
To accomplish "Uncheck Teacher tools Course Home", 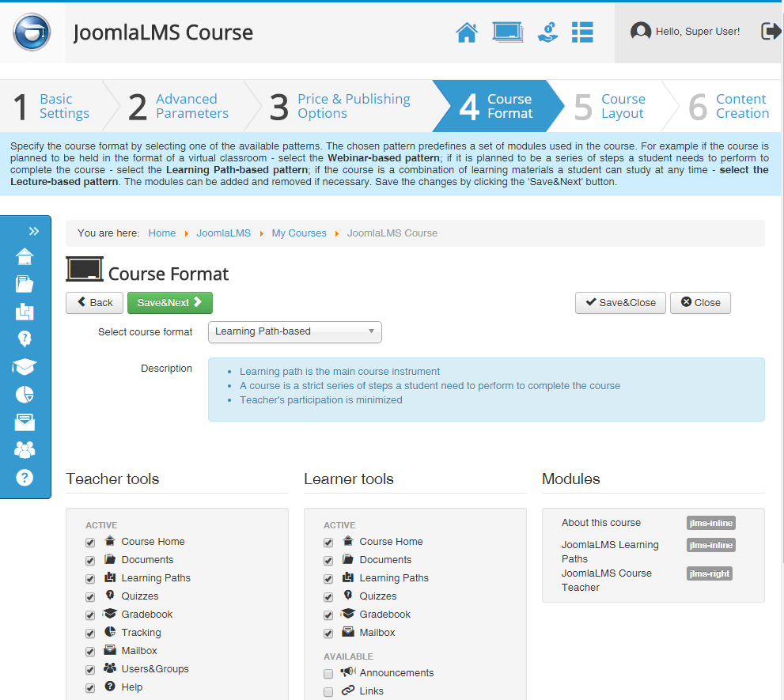I will 90,543.
